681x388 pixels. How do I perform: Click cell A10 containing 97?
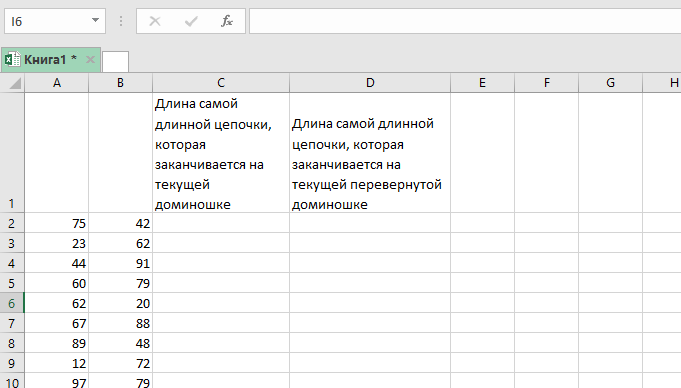[x=56, y=381]
